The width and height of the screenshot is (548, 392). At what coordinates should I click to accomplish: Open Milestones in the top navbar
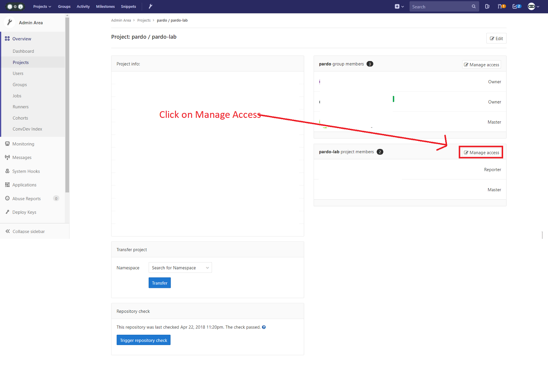point(105,7)
